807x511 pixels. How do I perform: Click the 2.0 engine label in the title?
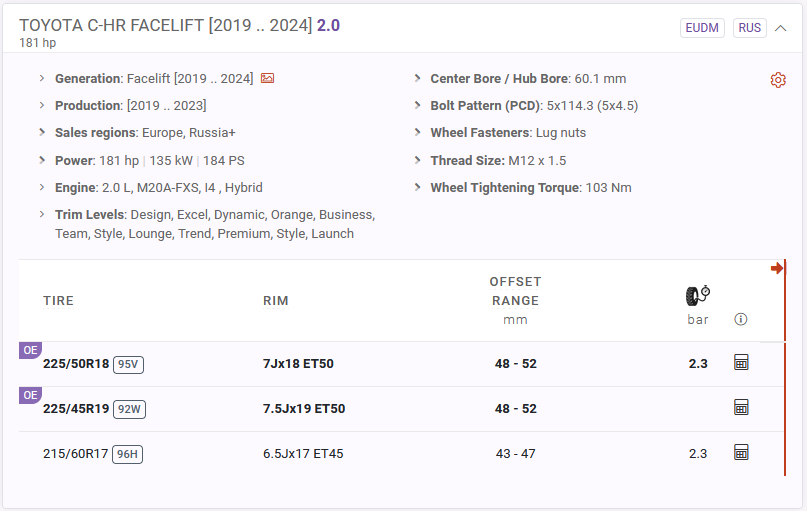coord(328,25)
